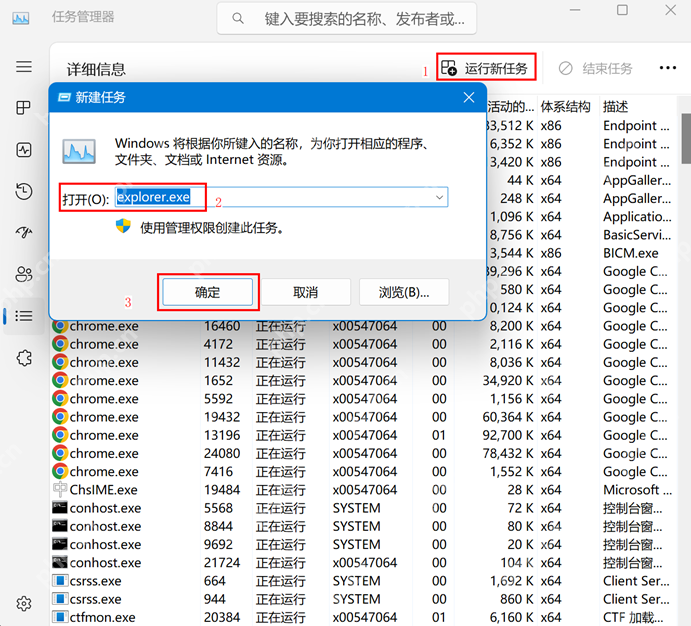Image resolution: width=691 pixels, height=626 pixels.
Task: Click the 92,700 K memory value
Action: point(508,435)
